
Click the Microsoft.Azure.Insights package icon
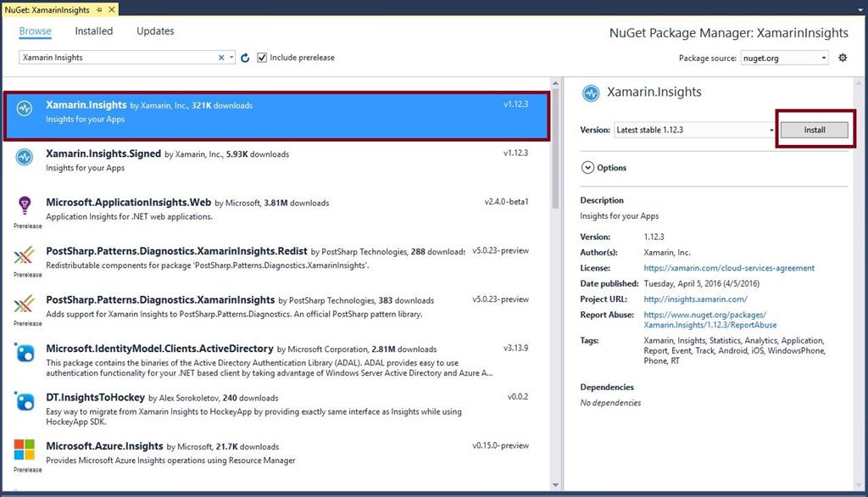tap(26, 451)
